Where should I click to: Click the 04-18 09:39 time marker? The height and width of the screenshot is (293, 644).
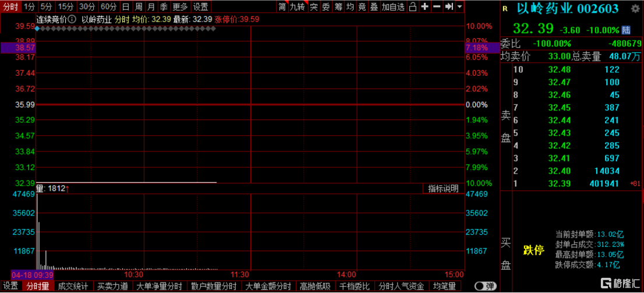(32, 274)
